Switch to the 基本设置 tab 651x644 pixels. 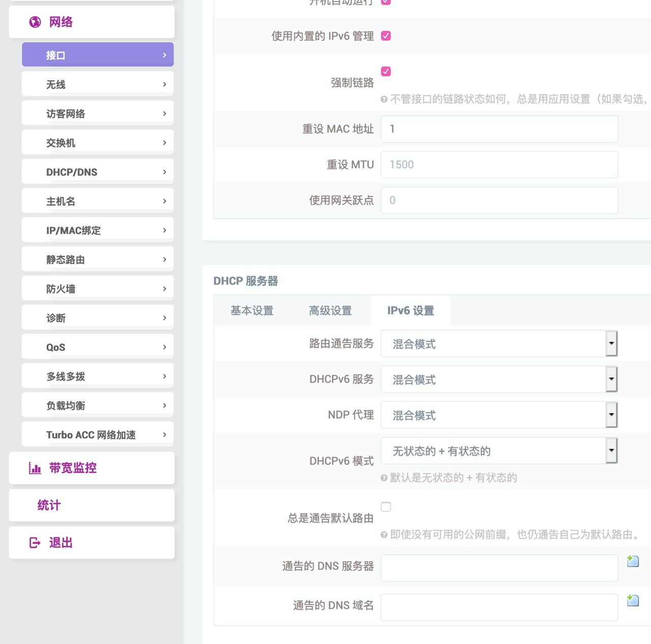point(252,311)
